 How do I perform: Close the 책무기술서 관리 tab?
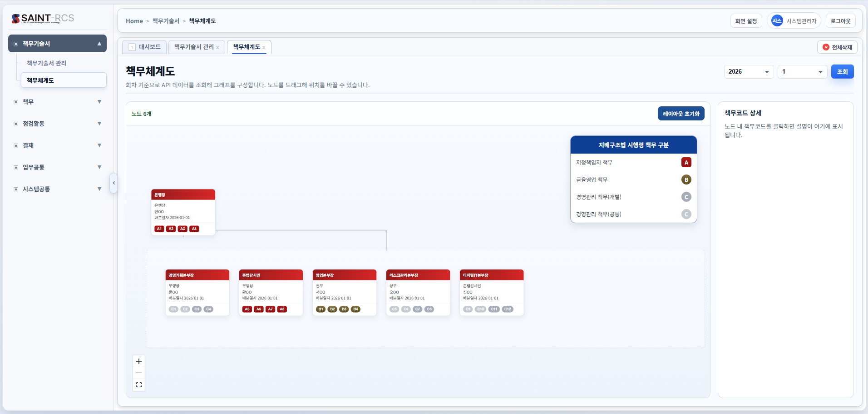click(218, 48)
